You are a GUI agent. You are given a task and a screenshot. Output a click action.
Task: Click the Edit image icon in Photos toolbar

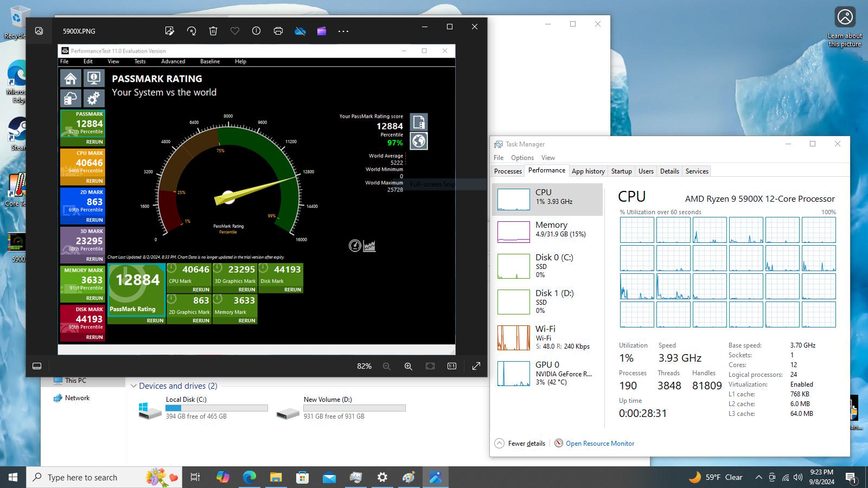[170, 31]
